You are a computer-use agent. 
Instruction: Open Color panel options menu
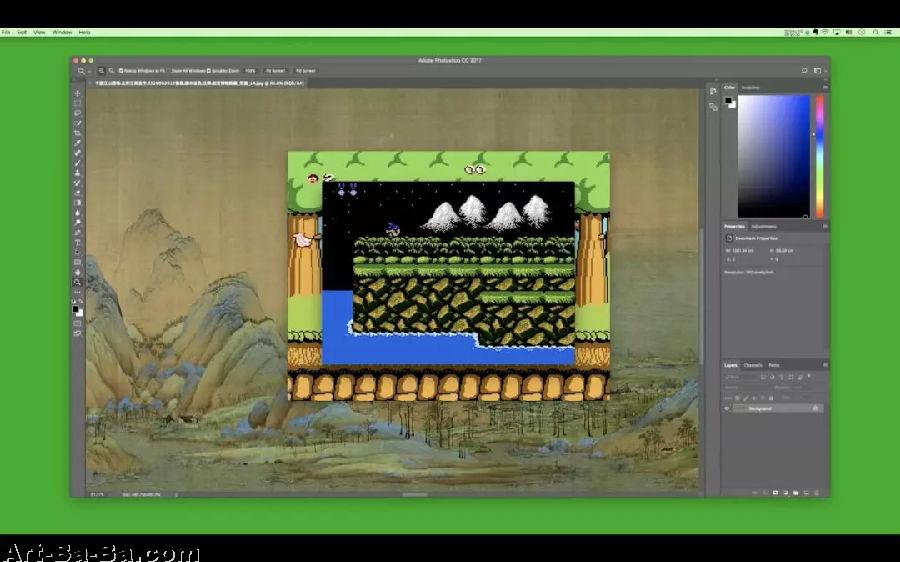(825, 87)
